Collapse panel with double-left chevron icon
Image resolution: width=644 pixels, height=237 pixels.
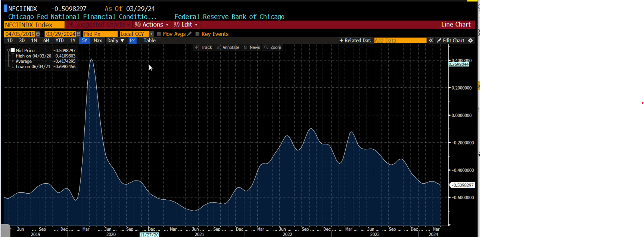[x=431, y=40]
